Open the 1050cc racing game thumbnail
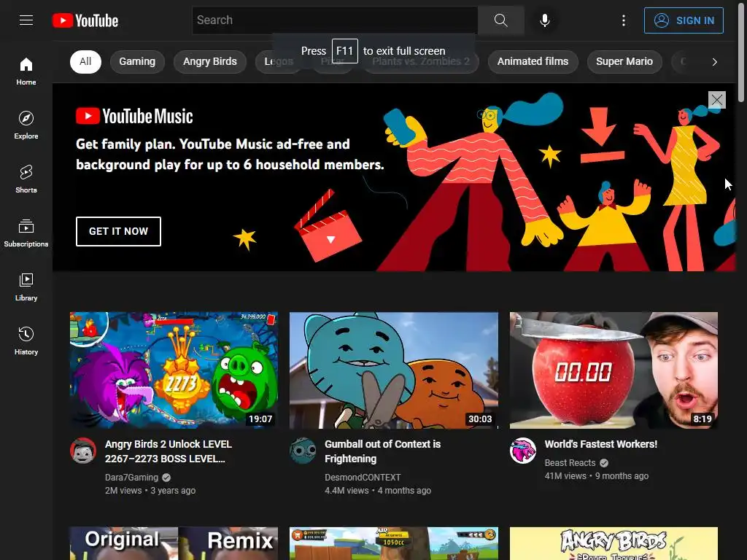 (x=394, y=543)
